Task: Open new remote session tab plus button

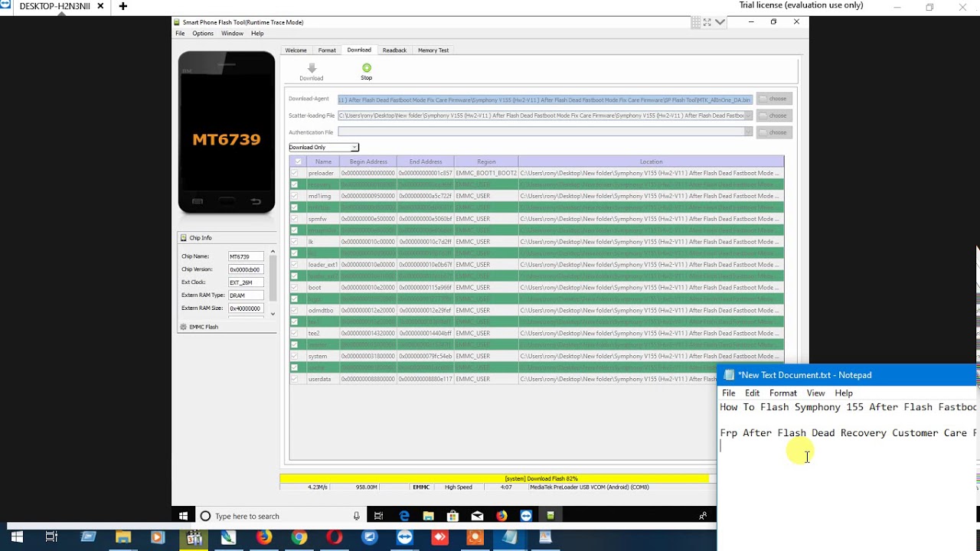Action: (123, 6)
